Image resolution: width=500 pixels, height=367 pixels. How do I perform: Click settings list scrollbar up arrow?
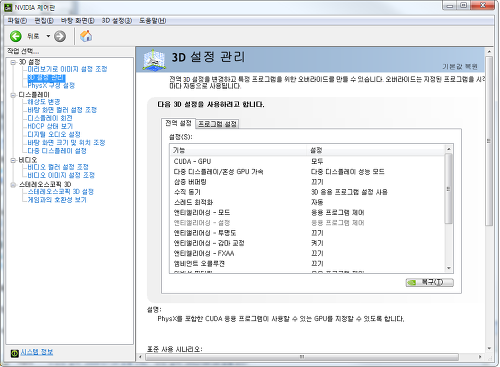coord(449,149)
